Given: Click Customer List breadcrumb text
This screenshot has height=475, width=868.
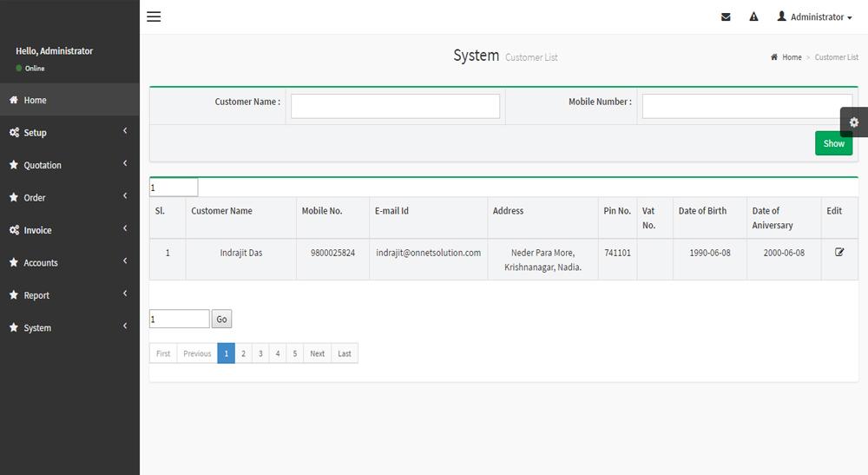Looking at the screenshot, I should (837, 57).
